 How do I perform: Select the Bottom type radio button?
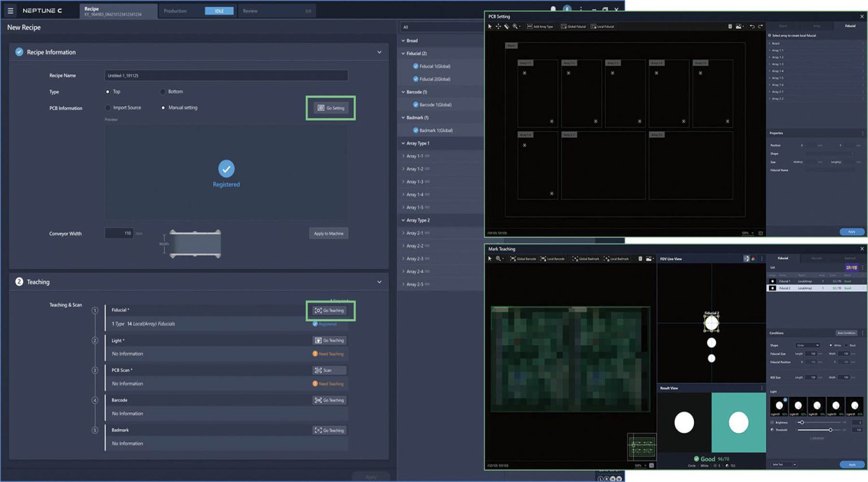tap(163, 92)
